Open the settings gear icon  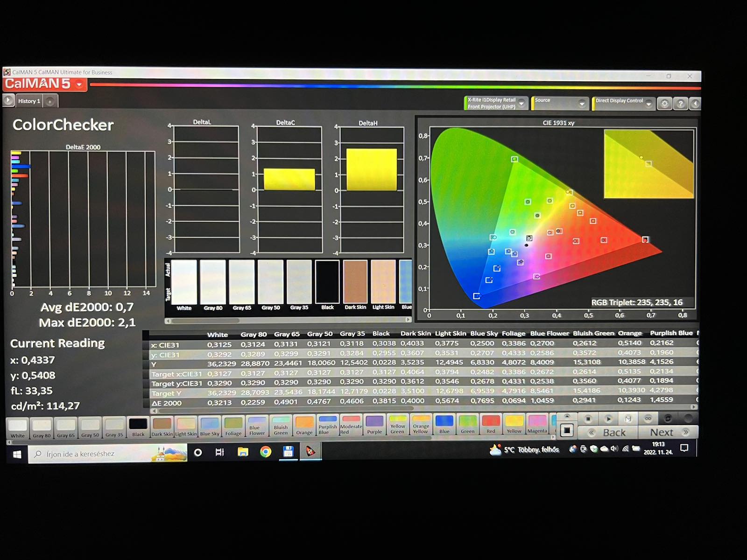(664, 104)
